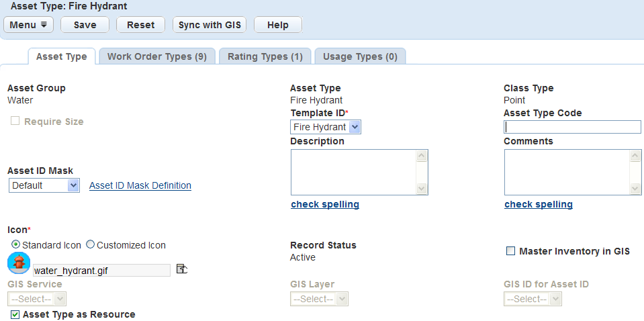The image size is (644, 321).
Task: Switch to Work Order Types tab
Action: pyautogui.click(x=156, y=56)
